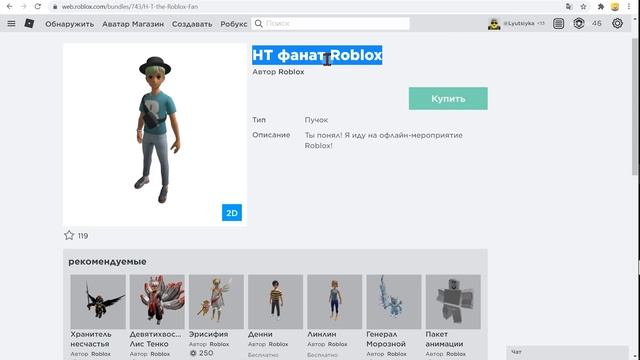Screen dimensions: 640x360
Task: Open Chrome's three-dot menu
Action: click(629, 7)
